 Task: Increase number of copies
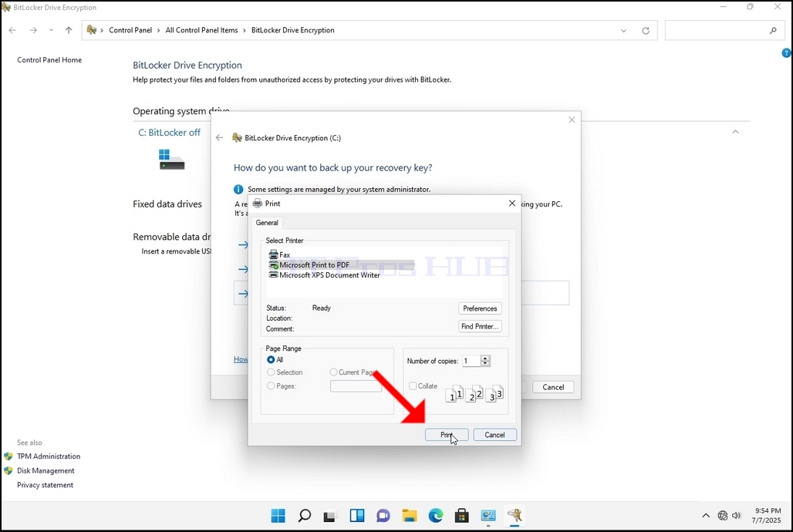click(485, 358)
